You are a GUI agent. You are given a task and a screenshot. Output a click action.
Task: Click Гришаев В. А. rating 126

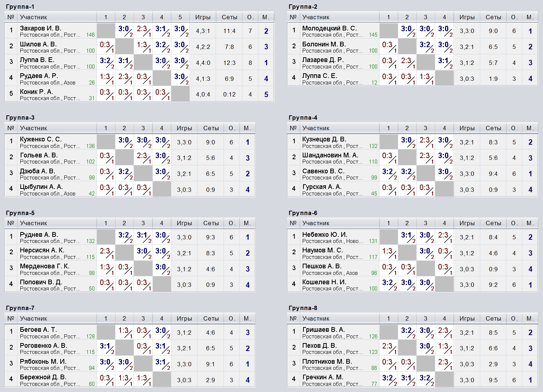tap(373, 337)
